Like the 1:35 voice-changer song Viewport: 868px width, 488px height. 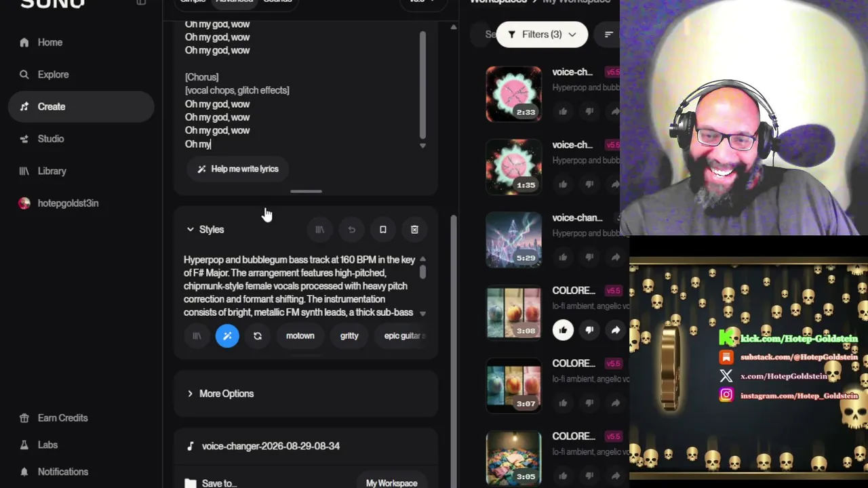(x=563, y=184)
